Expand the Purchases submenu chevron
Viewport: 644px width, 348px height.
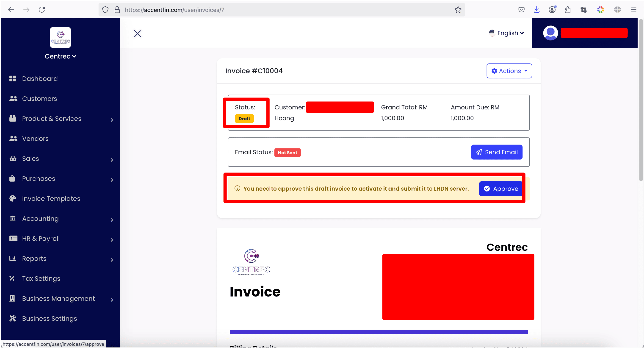[112, 180]
